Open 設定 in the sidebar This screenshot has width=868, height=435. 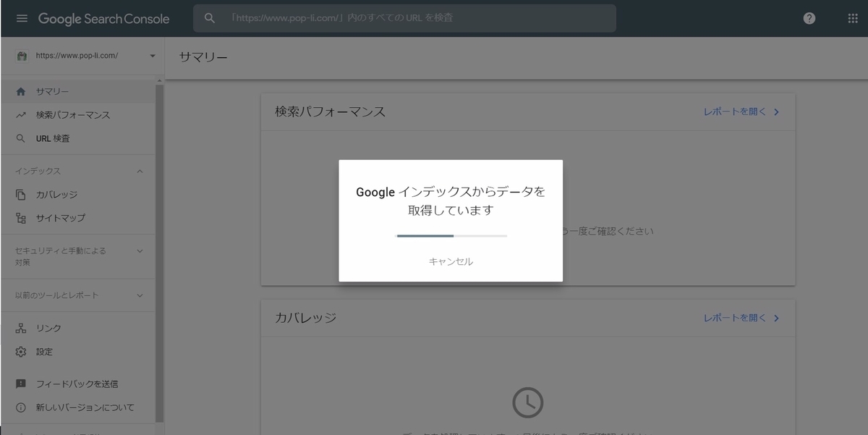[77, 352]
